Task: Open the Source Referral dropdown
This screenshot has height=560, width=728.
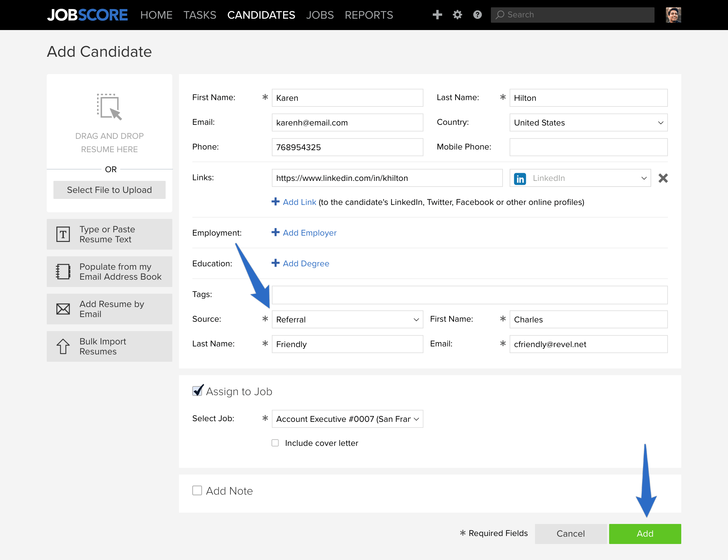Action: [347, 319]
